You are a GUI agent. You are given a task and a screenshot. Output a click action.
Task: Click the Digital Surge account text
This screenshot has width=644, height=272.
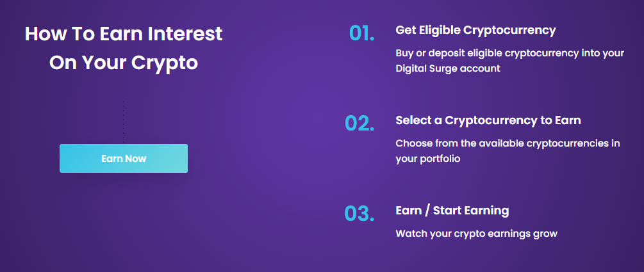pyautogui.click(x=448, y=68)
